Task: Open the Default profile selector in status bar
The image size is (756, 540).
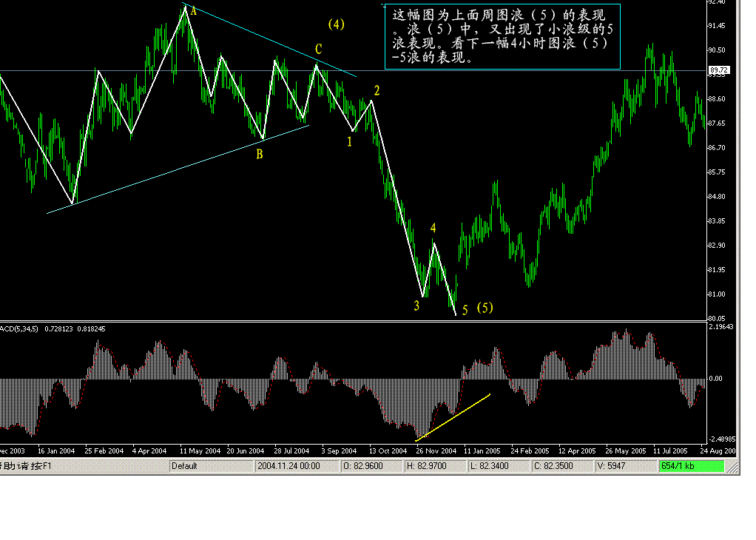Action: [212, 466]
